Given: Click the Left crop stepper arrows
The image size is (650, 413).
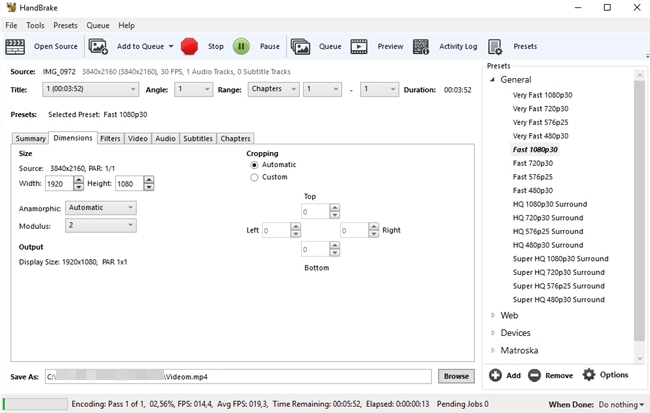Looking at the screenshot, I should pyautogui.click(x=295, y=230).
